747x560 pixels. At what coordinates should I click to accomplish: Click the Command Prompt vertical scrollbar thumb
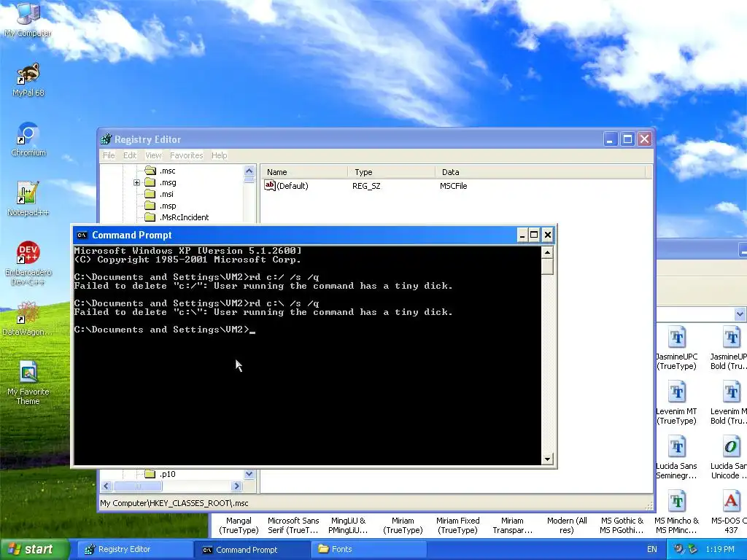click(547, 266)
